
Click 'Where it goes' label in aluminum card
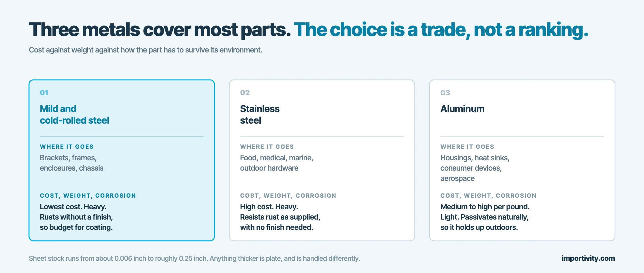[x=467, y=147]
